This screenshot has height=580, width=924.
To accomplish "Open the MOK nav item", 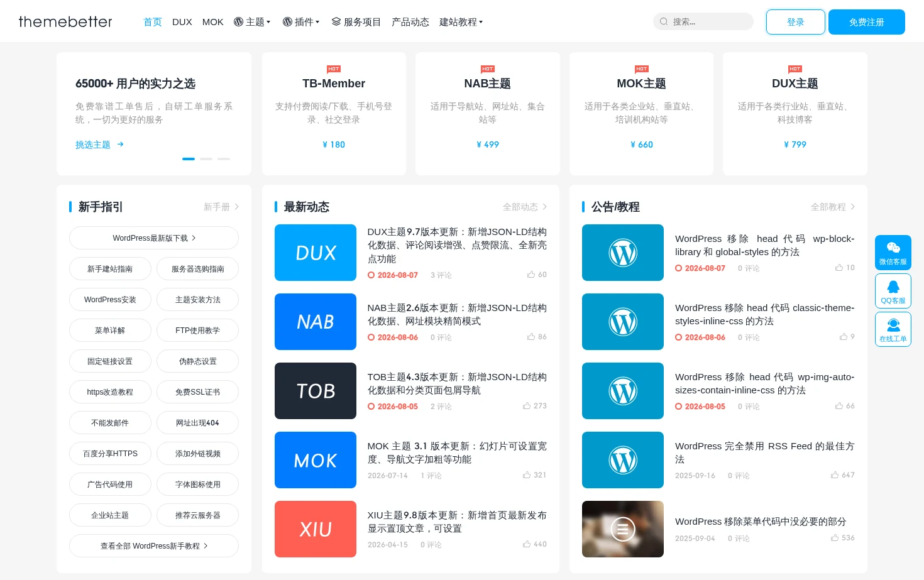I will [213, 22].
